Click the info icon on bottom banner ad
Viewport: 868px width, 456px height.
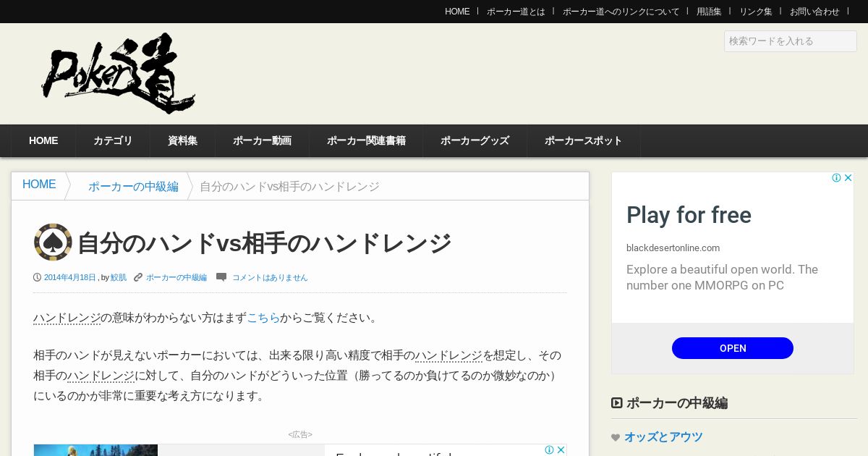(x=549, y=449)
